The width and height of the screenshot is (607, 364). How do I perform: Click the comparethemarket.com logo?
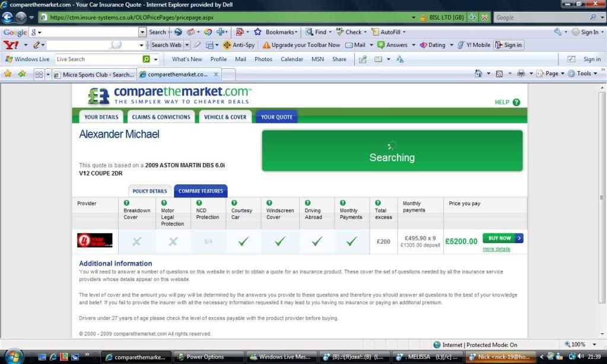coord(170,95)
